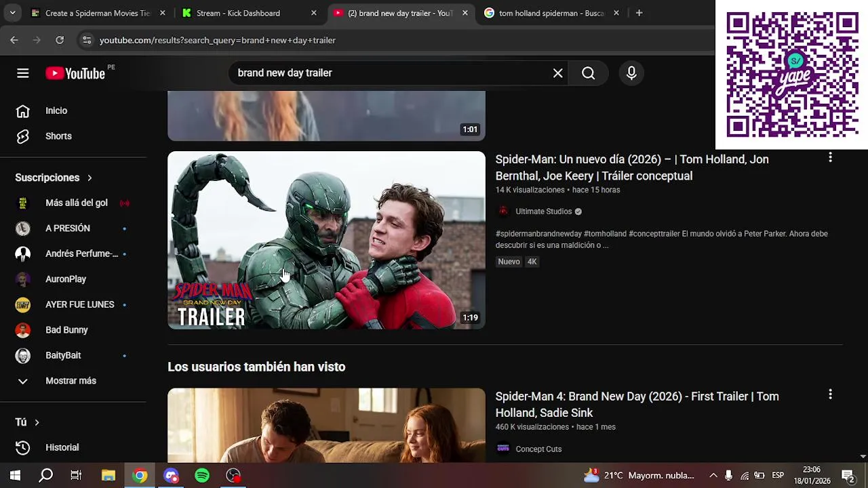Switch to Stream - Kick Dashboard tab
Image resolution: width=868 pixels, height=488 pixels.
click(x=237, y=13)
